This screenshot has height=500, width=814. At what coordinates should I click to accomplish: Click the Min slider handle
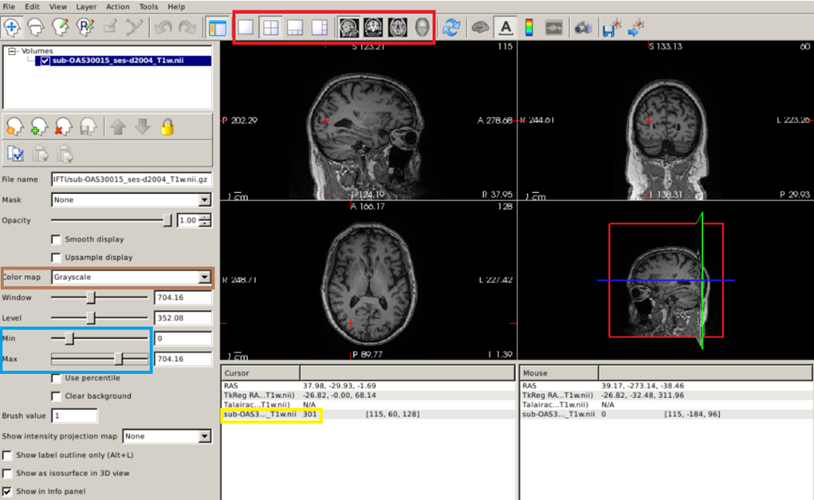tap(70, 339)
